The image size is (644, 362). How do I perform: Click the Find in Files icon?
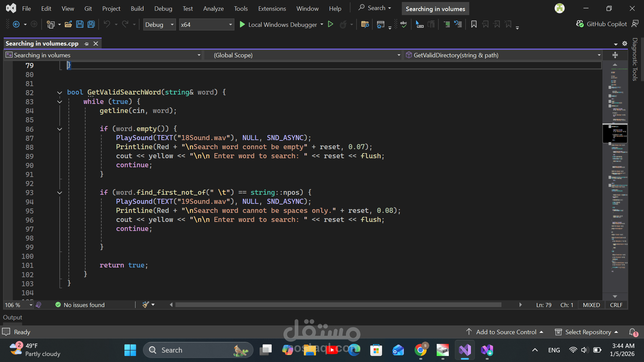pyautogui.click(x=365, y=24)
